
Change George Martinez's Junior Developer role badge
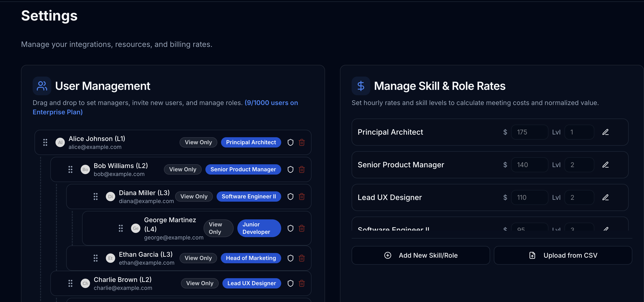click(259, 228)
